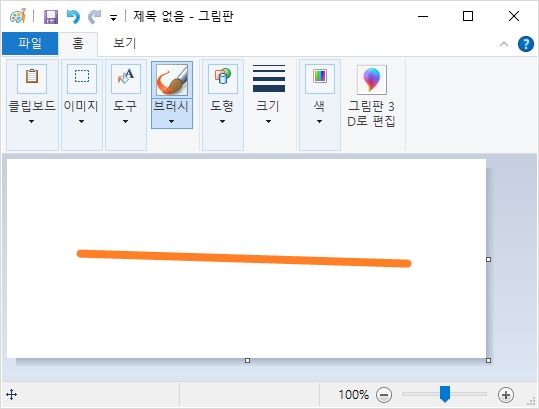The height and width of the screenshot is (409, 539).
Task: Save the drawing with the floppy disk icon
Action: pyautogui.click(x=51, y=16)
